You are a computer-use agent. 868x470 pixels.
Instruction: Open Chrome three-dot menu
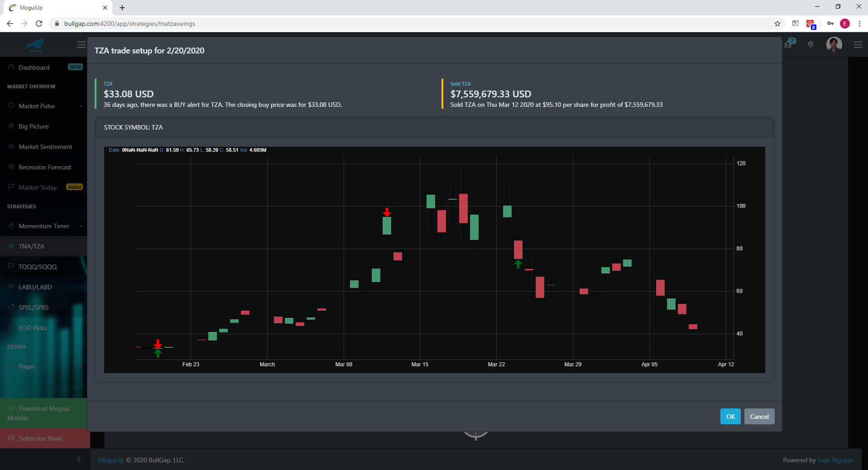[859, 24]
